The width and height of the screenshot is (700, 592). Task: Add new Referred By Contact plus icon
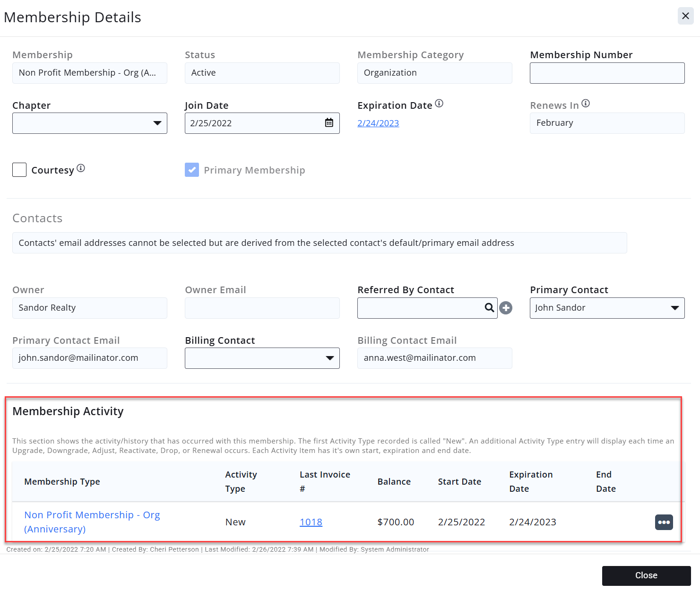coord(506,308)
